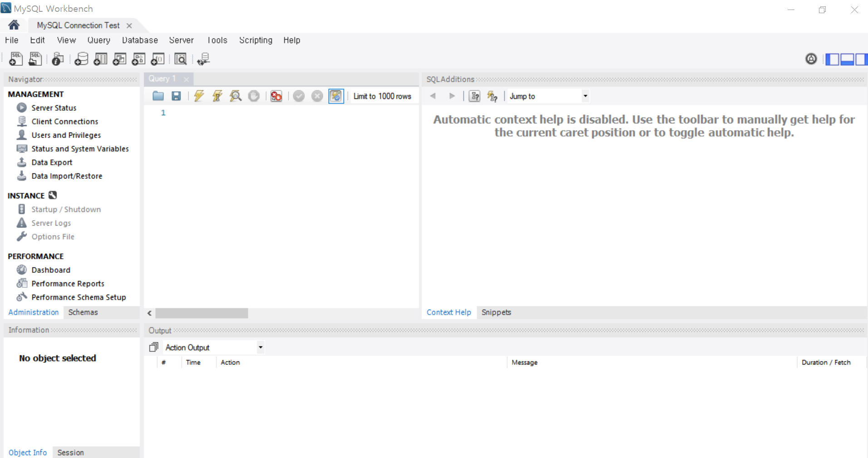This screenshot has height=458, width=868.
Task: Close the Query 1 tab
Action: click(186, 79)
